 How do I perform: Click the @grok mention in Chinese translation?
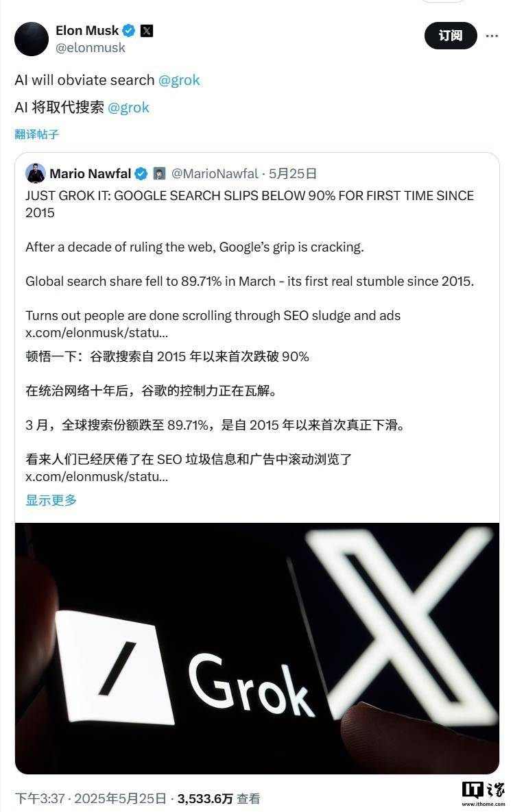click(128, 108)
